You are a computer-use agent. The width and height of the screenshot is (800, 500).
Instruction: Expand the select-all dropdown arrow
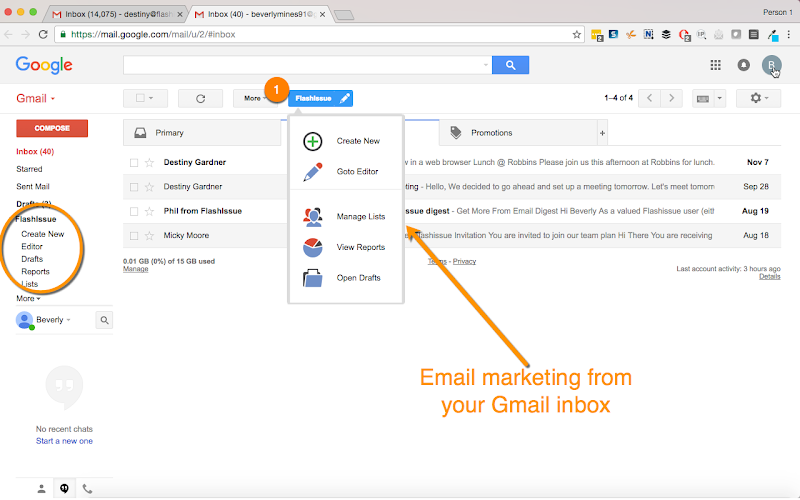[x=151, y=98]
